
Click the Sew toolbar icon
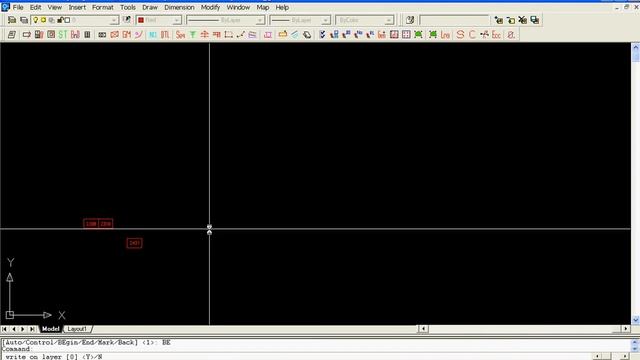pos(180,35)
